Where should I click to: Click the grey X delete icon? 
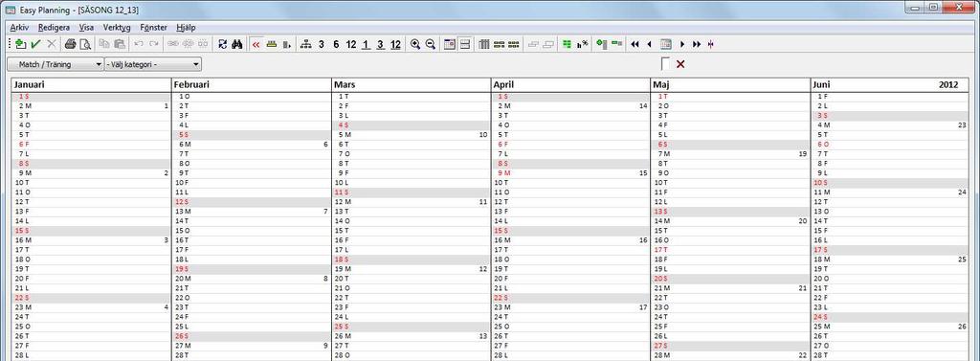[x=52, y=44]
